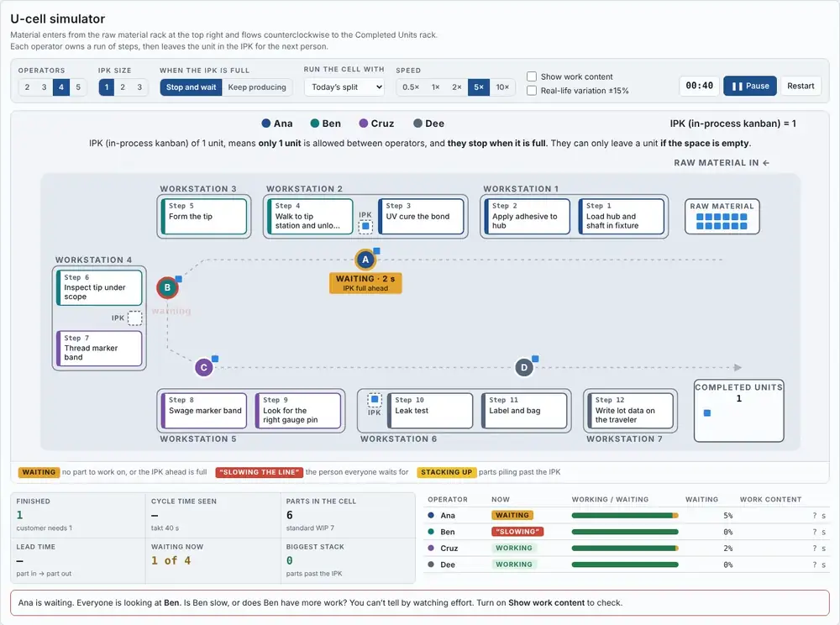Choose 0.5× simulation speed
This screenshot has width=840, height=625.
411,87
